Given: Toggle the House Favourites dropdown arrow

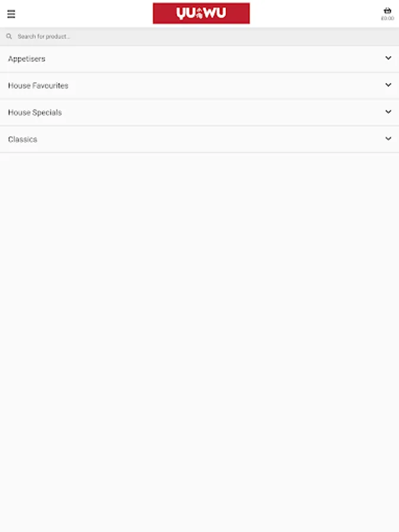Looking at the screenshot, I should click(388, 85).
